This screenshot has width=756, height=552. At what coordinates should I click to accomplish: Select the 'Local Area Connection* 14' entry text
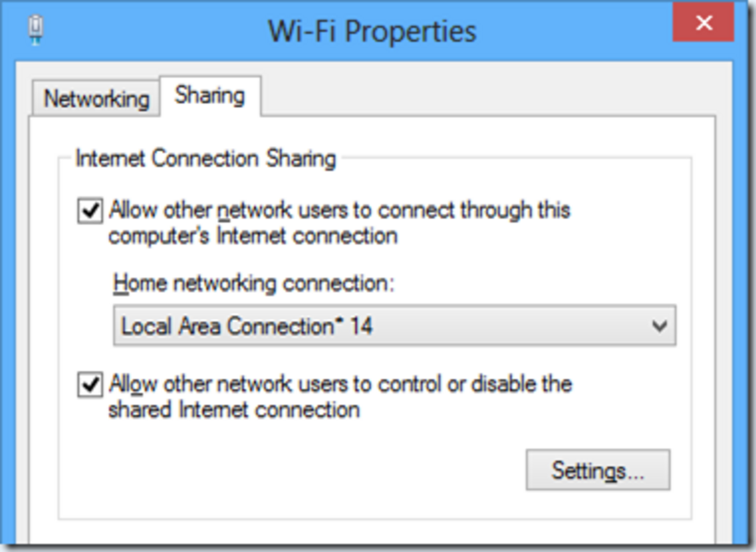tap(247, 326)
